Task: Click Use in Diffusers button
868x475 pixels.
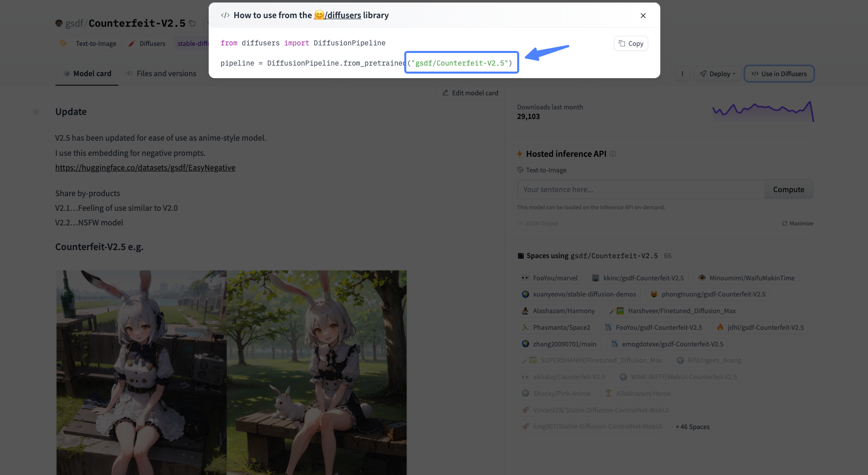Action: pyautogui.click(x=779, y=74)
